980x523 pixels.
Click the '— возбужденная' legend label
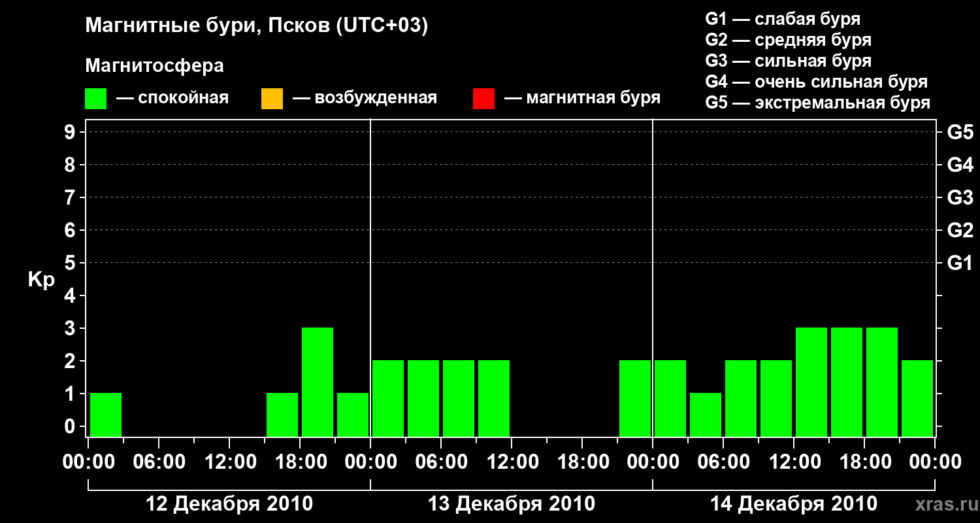point(365,98)
